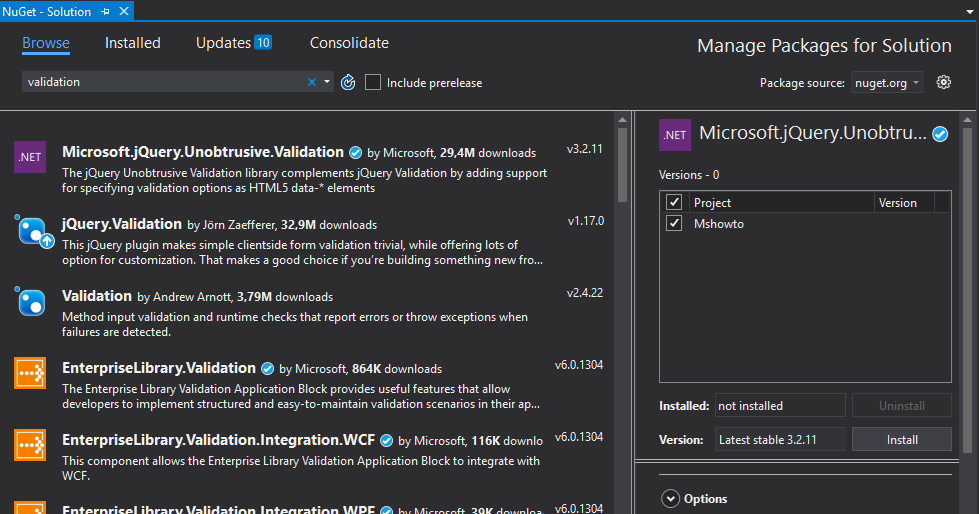Screen dimensions: 979x514
Task: Click .NET icon in details panel header
Action: 675,135
